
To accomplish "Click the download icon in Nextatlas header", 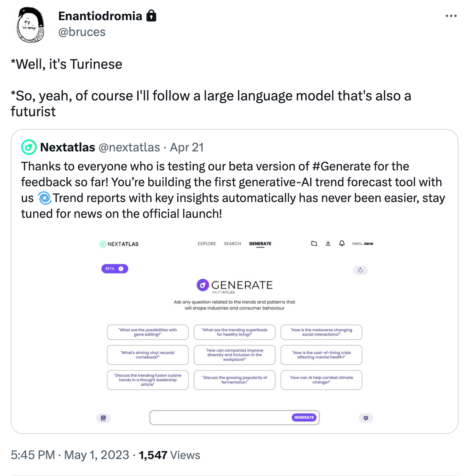I will 328,244.
